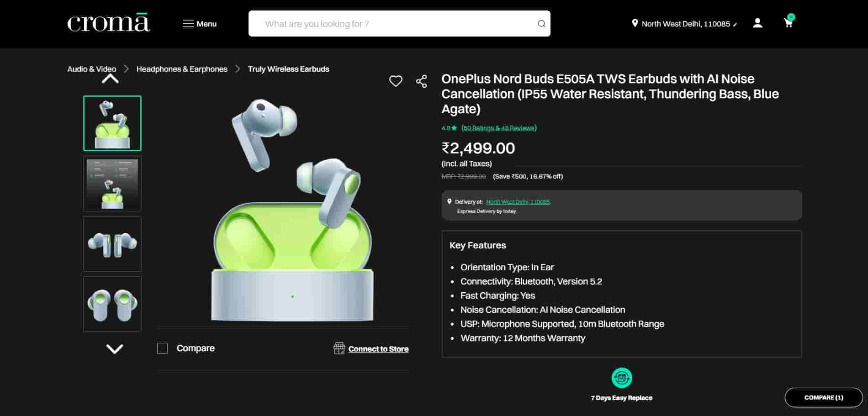
Task: Open the 50 Ratings & 48 Reviews link
Action: click(499, 128)
